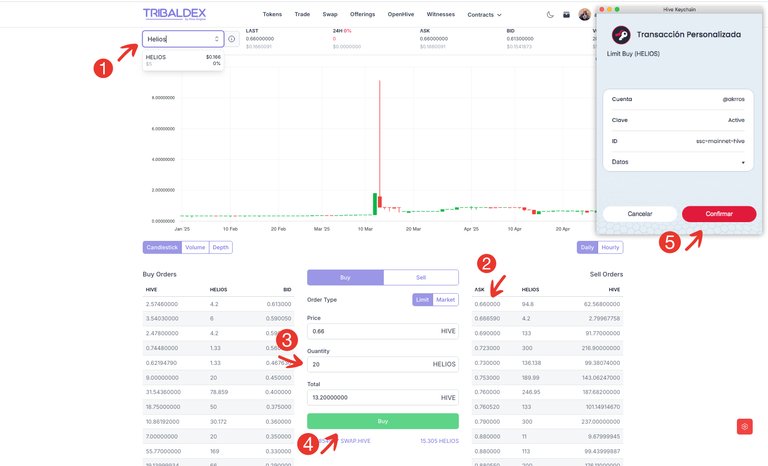This screenshot has width=768, height=466.
Task: Open the Tokens page
Action: tap(272, 14)
